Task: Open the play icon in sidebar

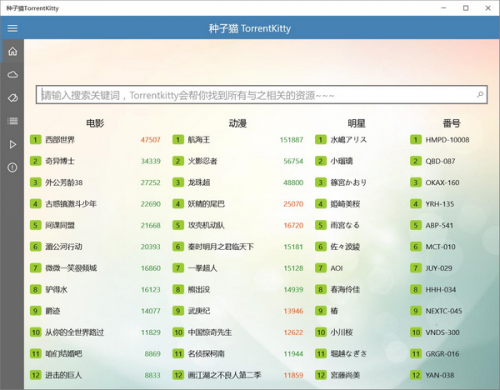Action: [12, 144]
